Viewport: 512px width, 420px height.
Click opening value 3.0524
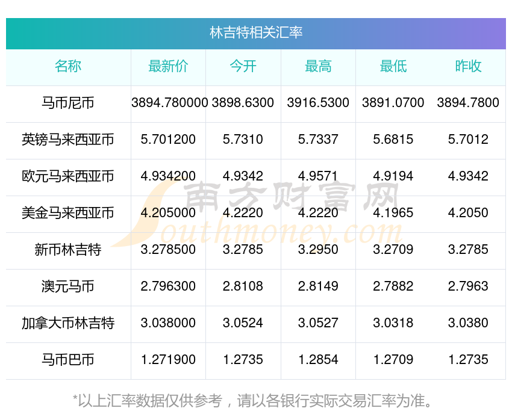point(243,323)
